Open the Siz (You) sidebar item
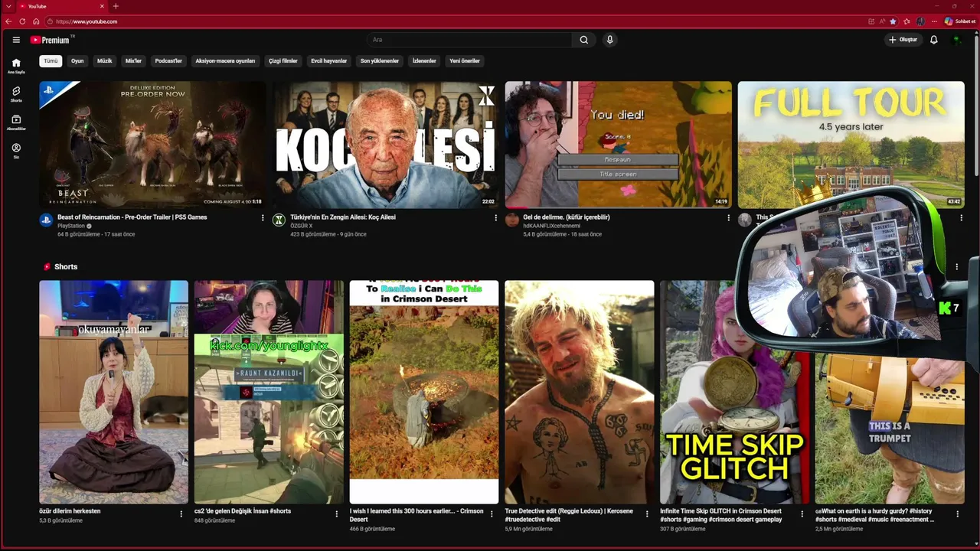980x551 pixels. click(x=16, y=151)
